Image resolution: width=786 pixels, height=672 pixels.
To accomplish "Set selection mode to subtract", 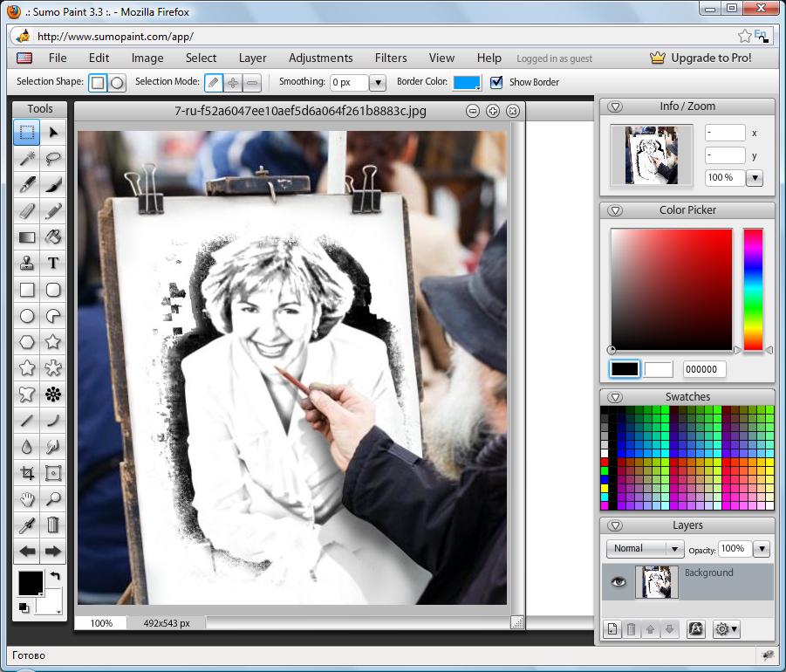I will [252, 82].
